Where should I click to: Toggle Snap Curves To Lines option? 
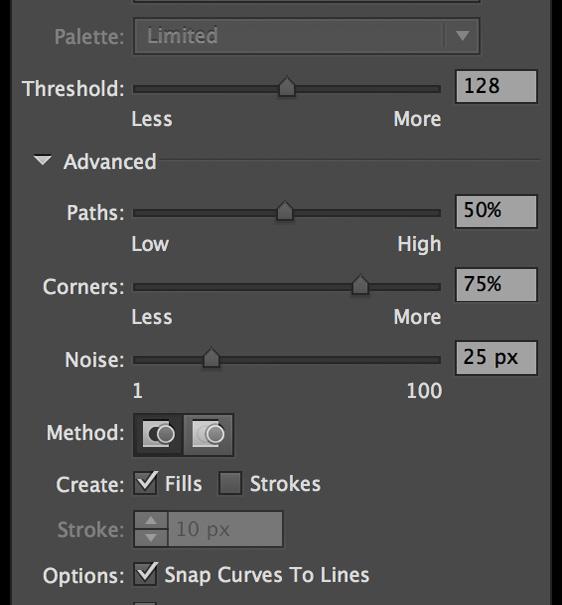145,574
